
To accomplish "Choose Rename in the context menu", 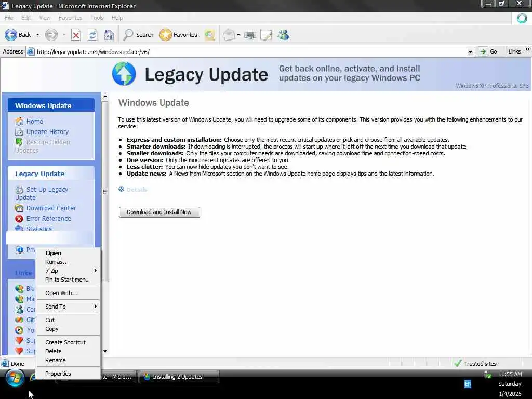I will [x=68, y=361].
